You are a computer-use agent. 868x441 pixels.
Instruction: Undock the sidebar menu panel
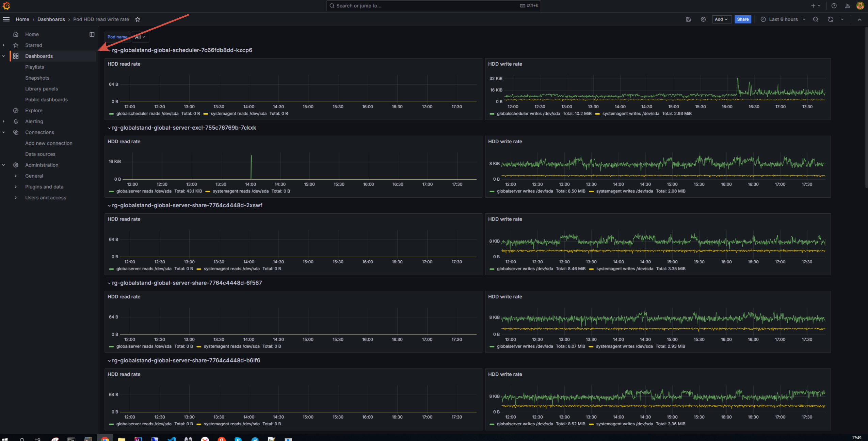pyautogui.click(x=92, y=34)
